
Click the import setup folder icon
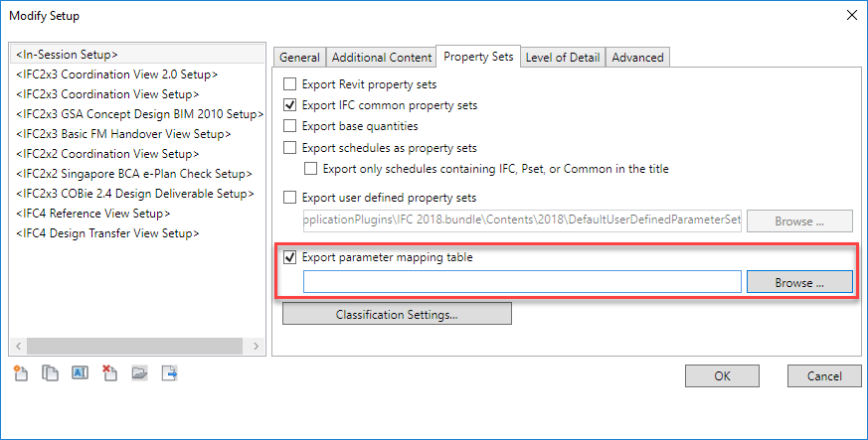[x=140, y=373]
